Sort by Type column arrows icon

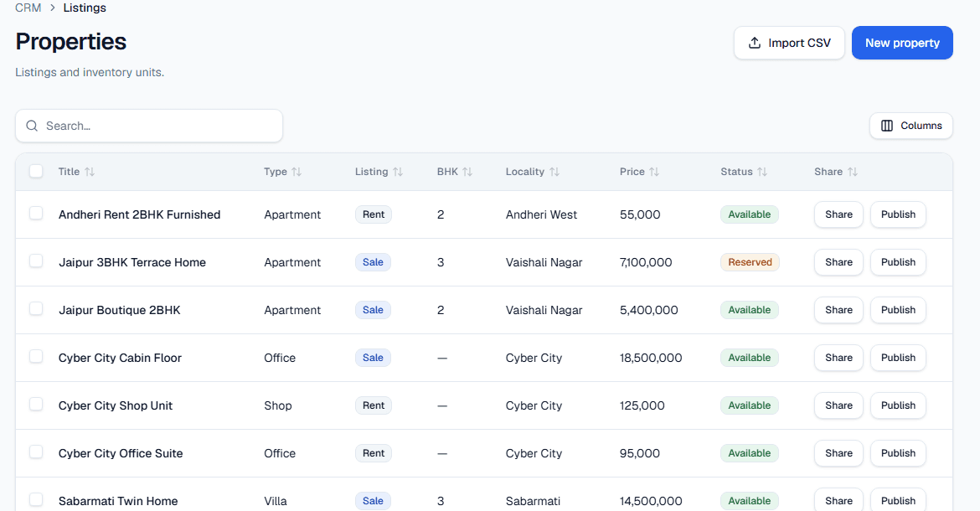click(297, 172)
